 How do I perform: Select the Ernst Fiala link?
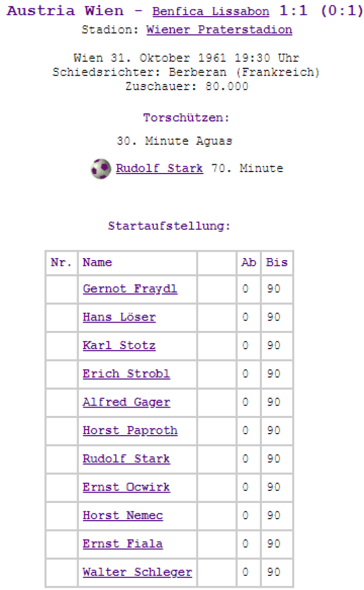click(122, 544)
